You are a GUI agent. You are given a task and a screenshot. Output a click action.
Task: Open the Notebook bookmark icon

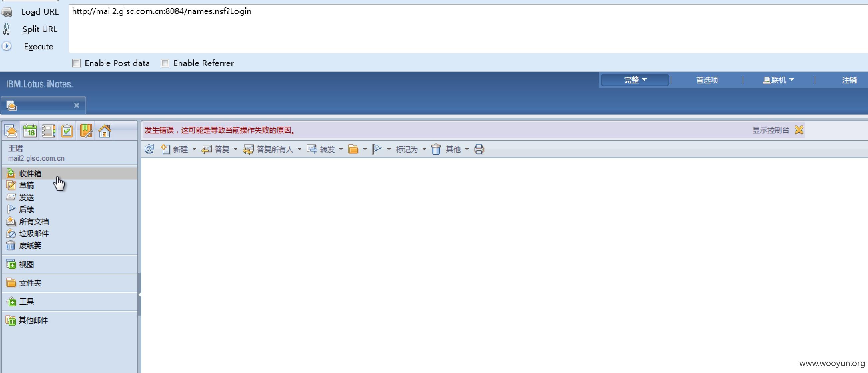tap(86, 130)
